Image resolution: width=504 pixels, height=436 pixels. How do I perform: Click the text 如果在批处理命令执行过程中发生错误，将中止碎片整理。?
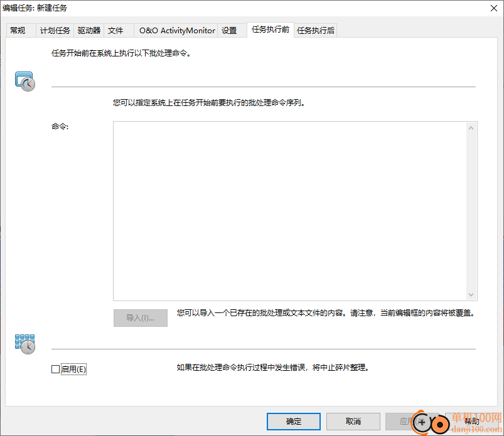click(273, 368)
